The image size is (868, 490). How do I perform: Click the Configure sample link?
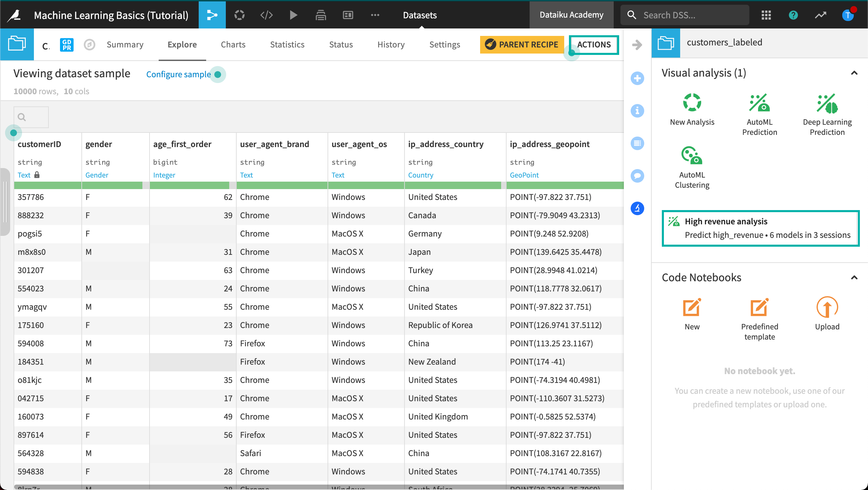[x=179, y=74]
